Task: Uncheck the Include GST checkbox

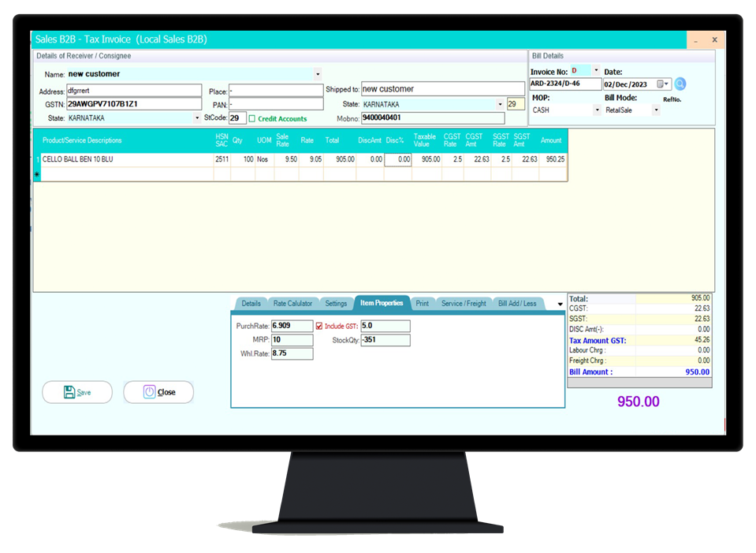Action: click(x=319, y=326)
